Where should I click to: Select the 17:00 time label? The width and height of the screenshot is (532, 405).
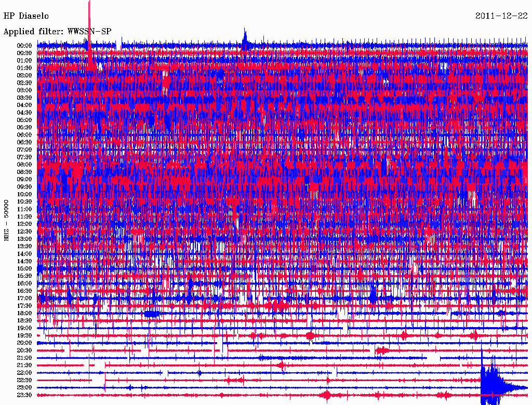pyautogui.click(x=24, y=299)
